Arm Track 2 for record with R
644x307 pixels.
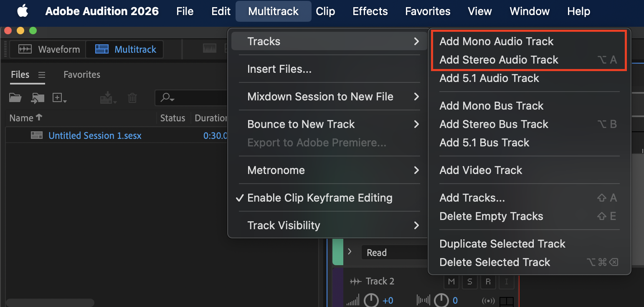click(488, 282)
